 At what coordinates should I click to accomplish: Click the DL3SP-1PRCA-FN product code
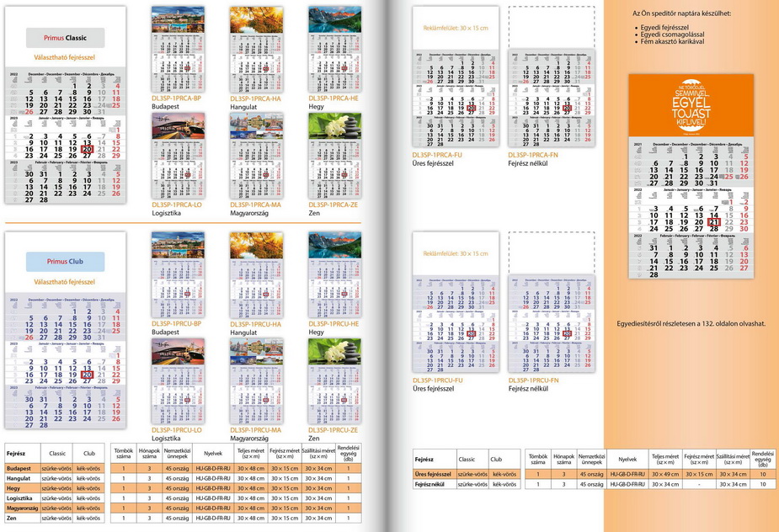click(533, 155)
